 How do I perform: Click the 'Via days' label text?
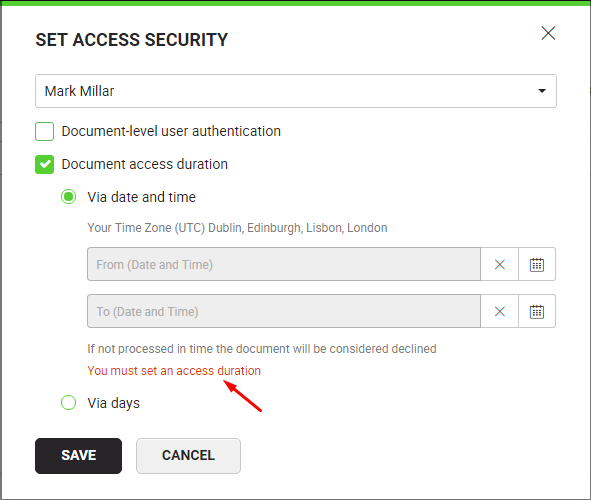[113, 403]
